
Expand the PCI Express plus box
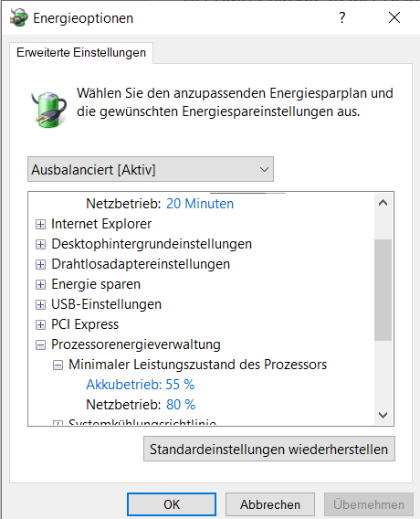click(x=40, y=325)
